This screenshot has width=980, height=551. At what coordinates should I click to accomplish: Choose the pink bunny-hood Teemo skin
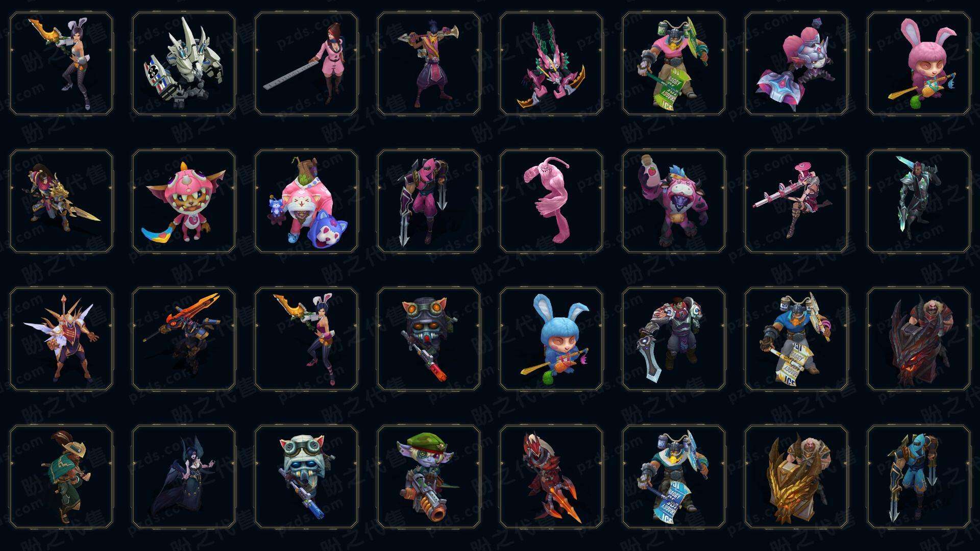click(919, 64)
